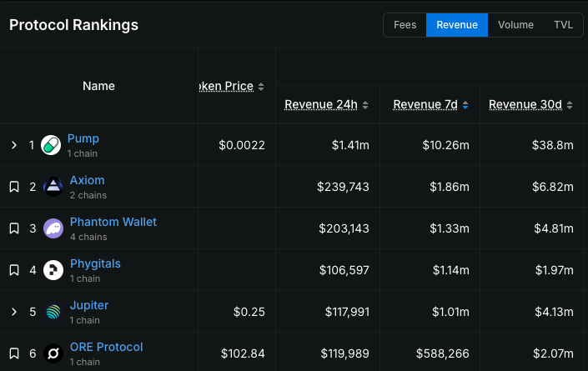Click Axiom 30d revenue $6.82m
The width and height of the screenshot is (588, 371).
pyautogui.click(x=553, y=187)
